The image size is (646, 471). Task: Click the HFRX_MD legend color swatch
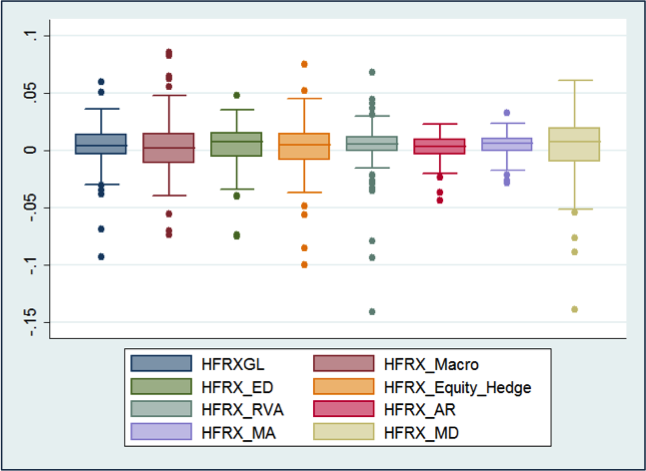[x=346, y=430]
